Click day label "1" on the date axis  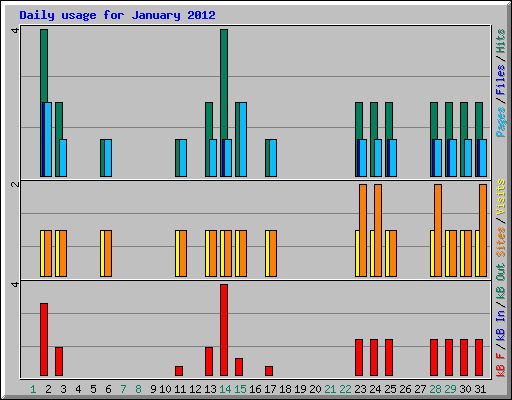point(33,389)
